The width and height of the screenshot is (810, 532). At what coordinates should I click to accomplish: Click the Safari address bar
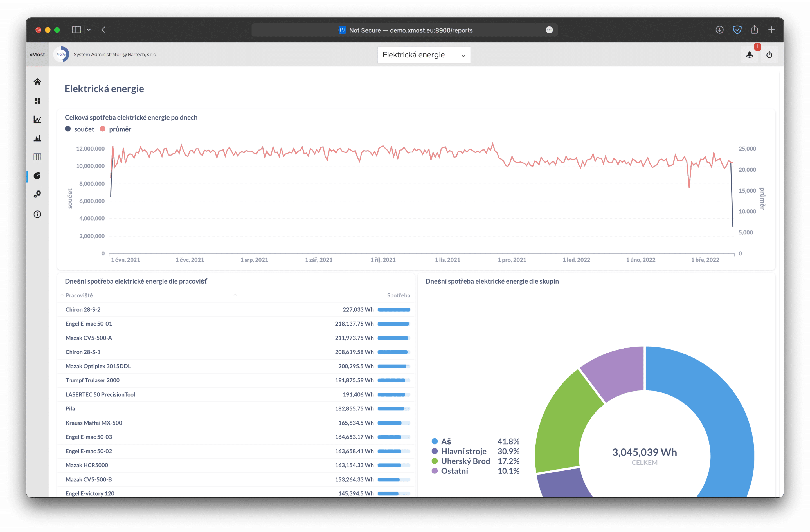[405, 30]
